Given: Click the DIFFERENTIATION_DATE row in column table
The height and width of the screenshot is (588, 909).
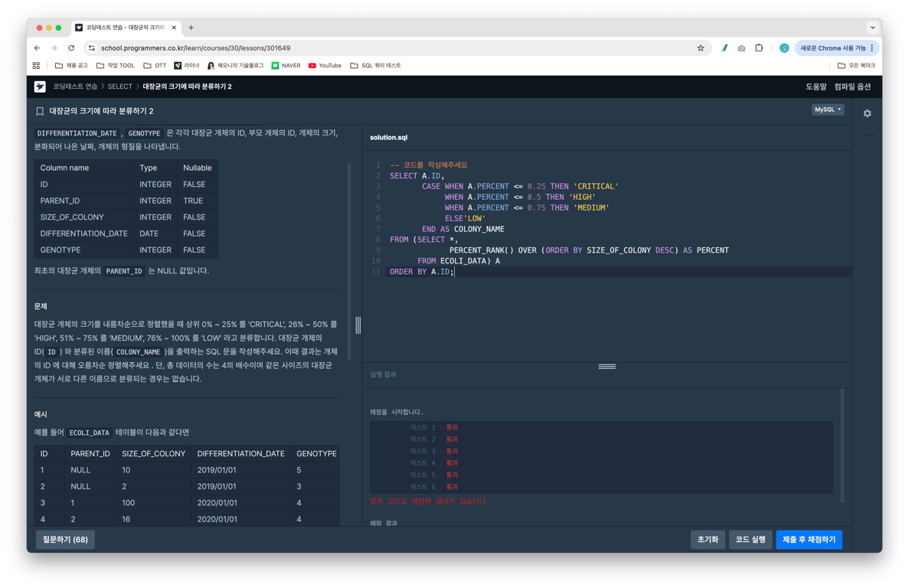Looking at the screenshot, I should pyautogui.click(x=126, y=234).
